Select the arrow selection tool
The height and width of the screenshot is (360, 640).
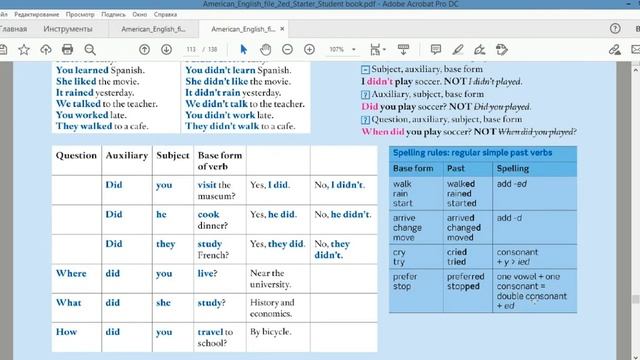tap(244, 50)
